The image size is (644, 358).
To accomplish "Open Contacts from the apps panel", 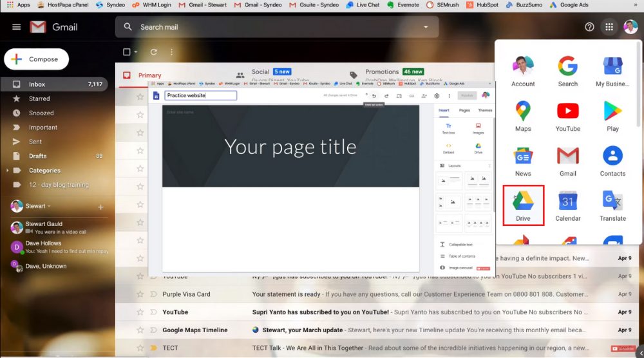I will [x=612, y=161].
